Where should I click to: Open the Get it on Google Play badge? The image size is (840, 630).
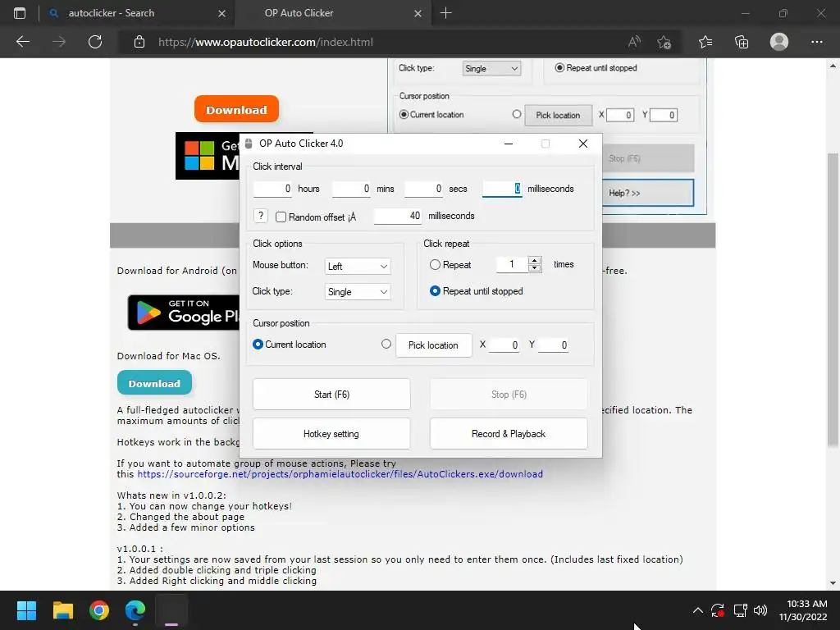click(183, 313)
